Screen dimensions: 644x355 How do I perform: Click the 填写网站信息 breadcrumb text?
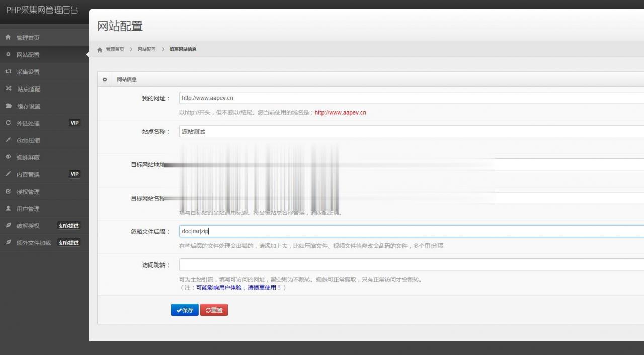(183, 49)
